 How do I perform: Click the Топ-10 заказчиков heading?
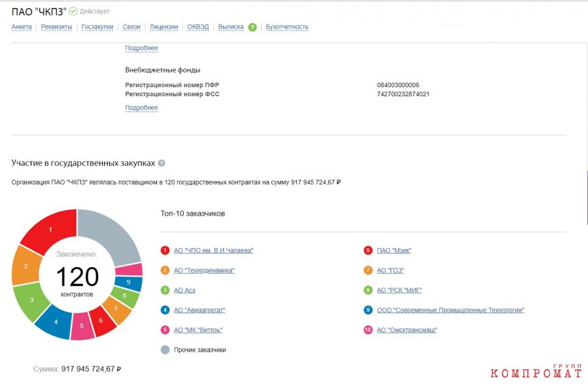(193, 213)
